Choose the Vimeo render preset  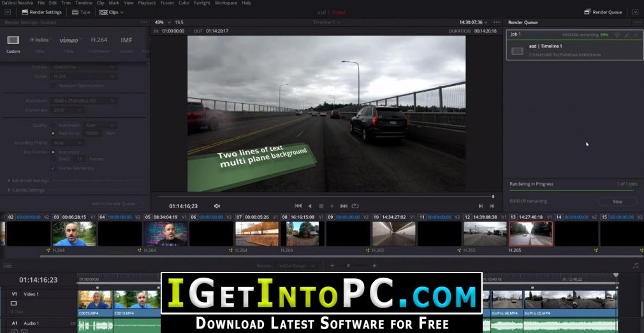point(69,45)
